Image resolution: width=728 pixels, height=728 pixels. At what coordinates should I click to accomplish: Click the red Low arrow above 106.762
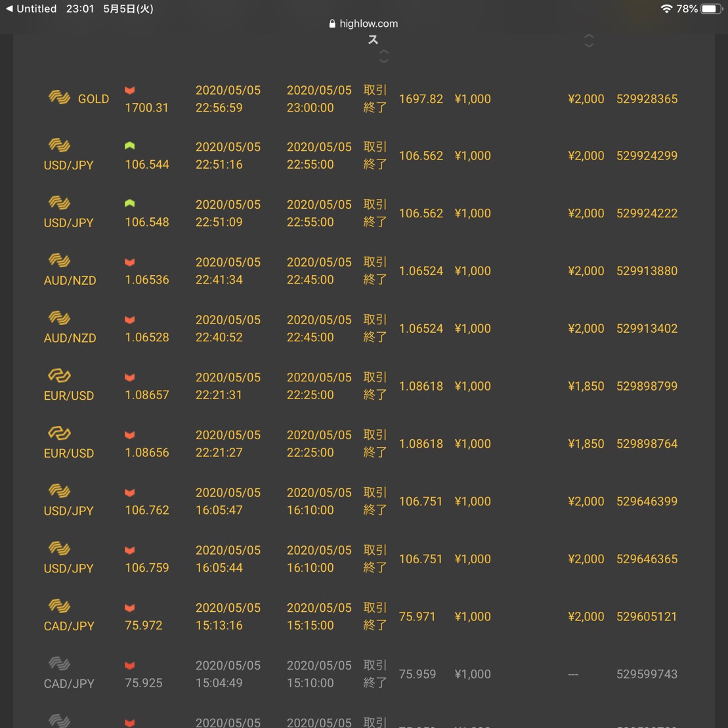(129, 492)
